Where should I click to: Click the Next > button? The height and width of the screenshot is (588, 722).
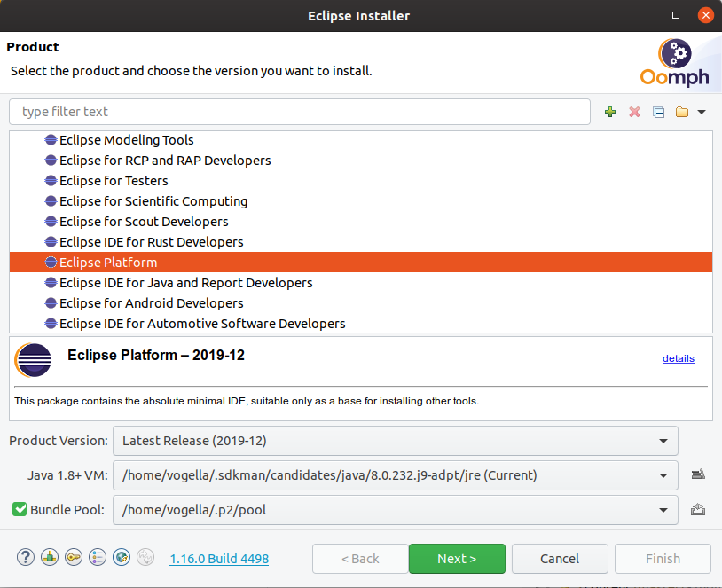click(457, 559)
